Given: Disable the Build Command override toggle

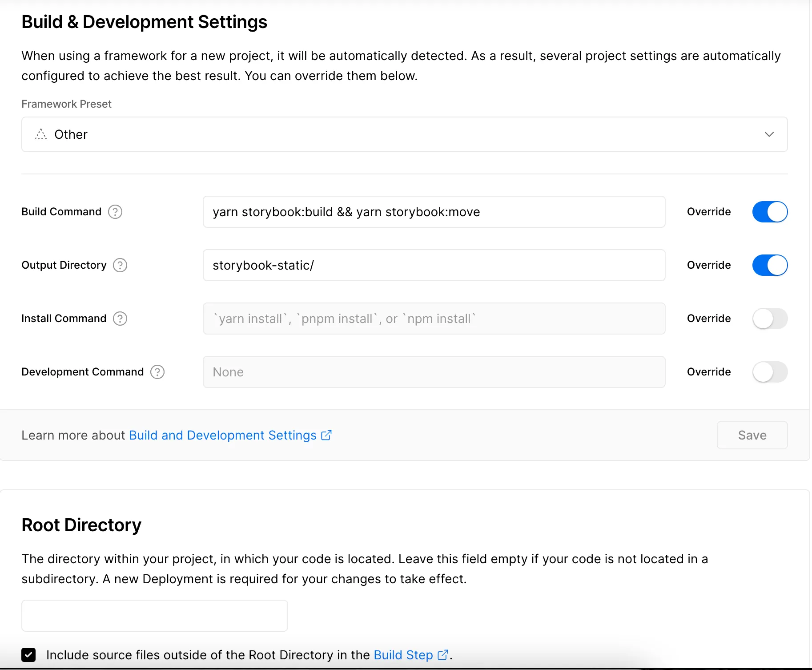Looking at the screenshot, I should point(770,212).
